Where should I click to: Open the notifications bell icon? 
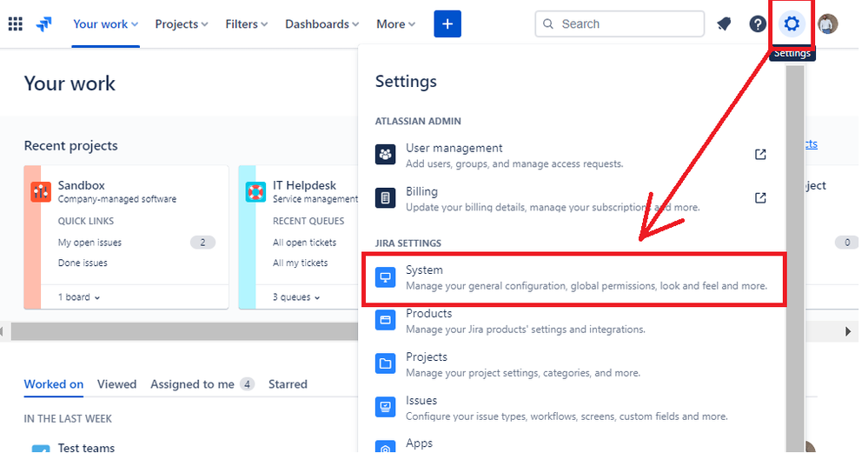(x=724, y=23)
